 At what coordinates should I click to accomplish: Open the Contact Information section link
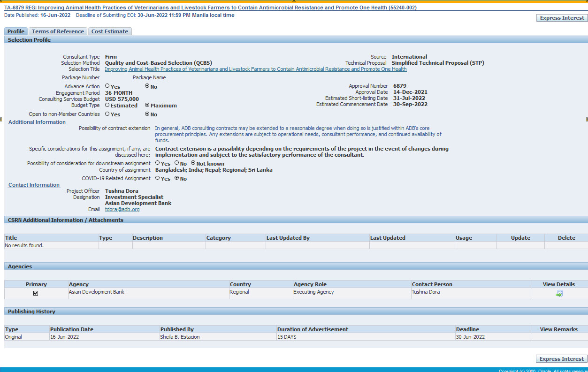pyautogui.click(x=34, y=185)
